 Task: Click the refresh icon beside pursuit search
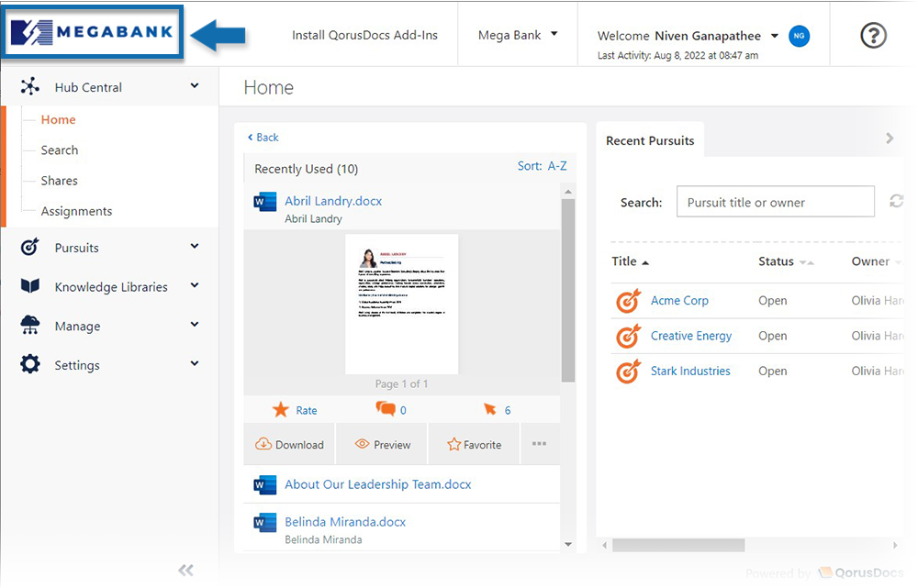896,201
